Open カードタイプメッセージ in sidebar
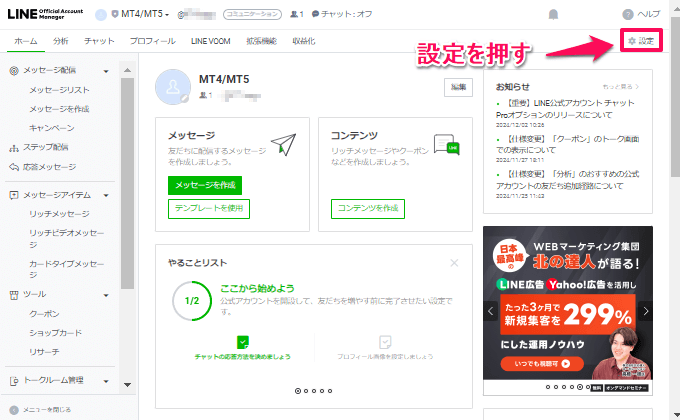Image resolution: width=680 pixels, height=420 pixels. tap(66, 269)
